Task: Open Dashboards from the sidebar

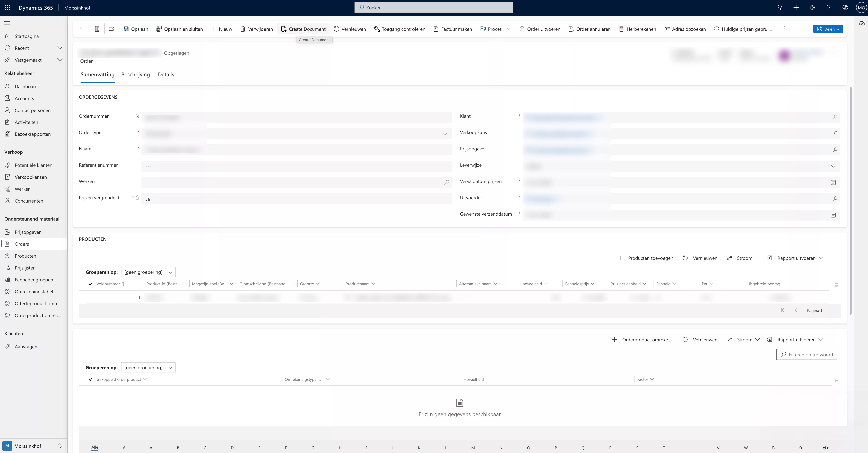Action: pyautogui.click(x=27, y=86)
